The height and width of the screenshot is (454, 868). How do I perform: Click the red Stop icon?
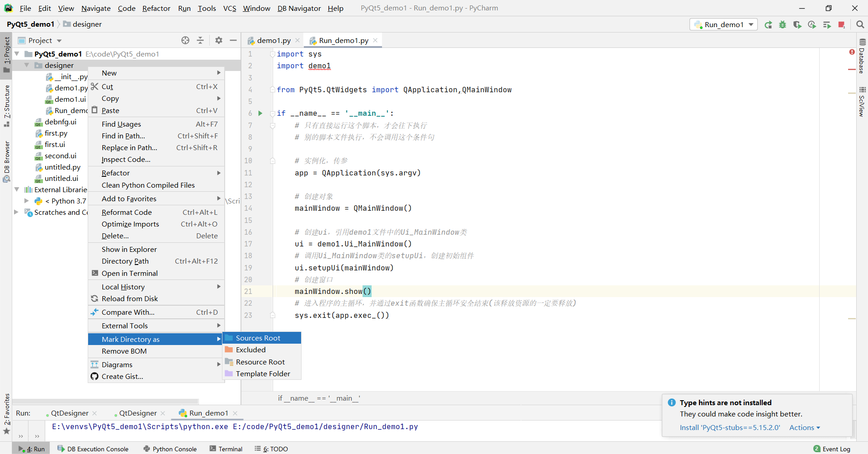841,25
